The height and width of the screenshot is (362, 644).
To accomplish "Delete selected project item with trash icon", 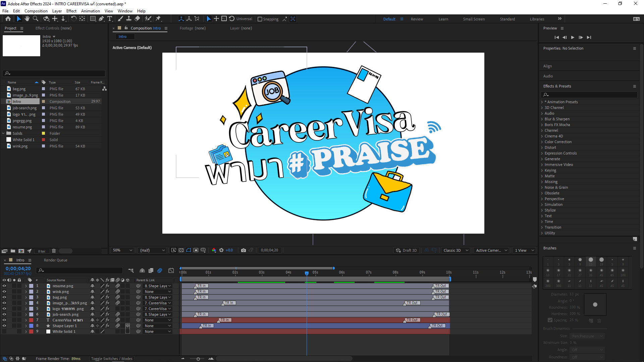I will pyautogui.click(x=54, y=251).
